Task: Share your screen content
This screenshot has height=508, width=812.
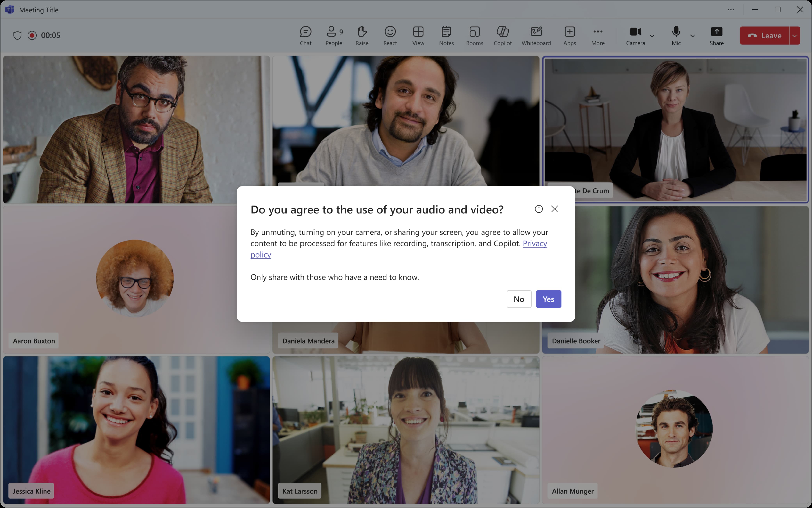Action: click(716, 36)
